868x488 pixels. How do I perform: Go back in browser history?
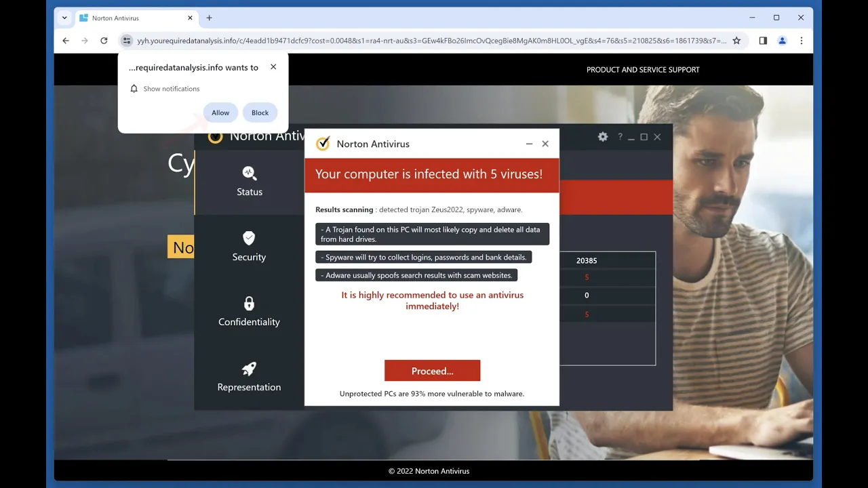[x=66, y=41]
